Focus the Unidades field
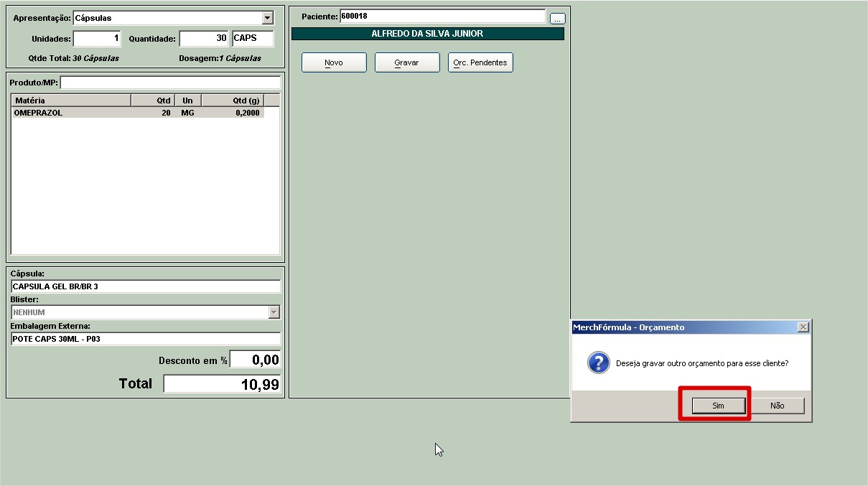The height and width of the screenshot is (486, 868). [97, 39]
